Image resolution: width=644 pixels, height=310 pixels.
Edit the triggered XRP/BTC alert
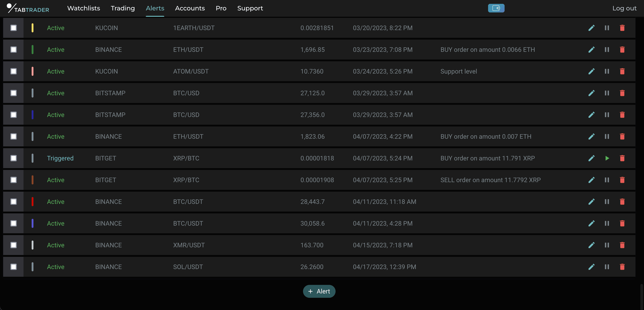tap(591, 158)
